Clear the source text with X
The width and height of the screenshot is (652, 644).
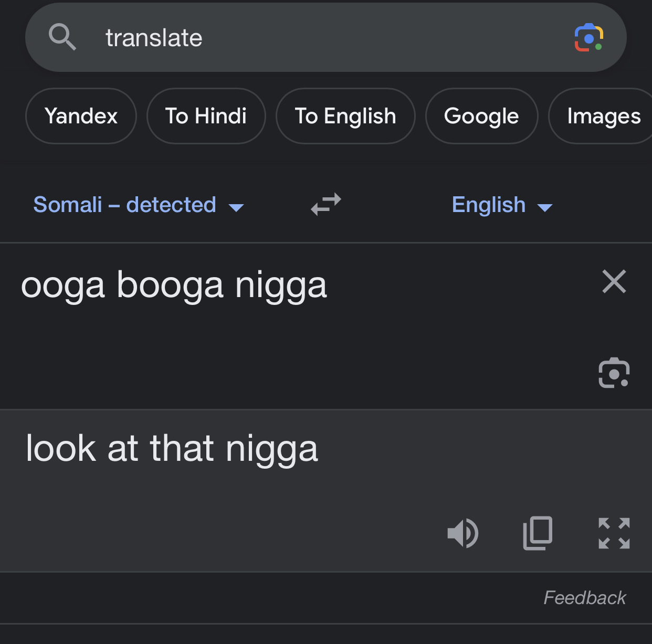tap(614, 281)
